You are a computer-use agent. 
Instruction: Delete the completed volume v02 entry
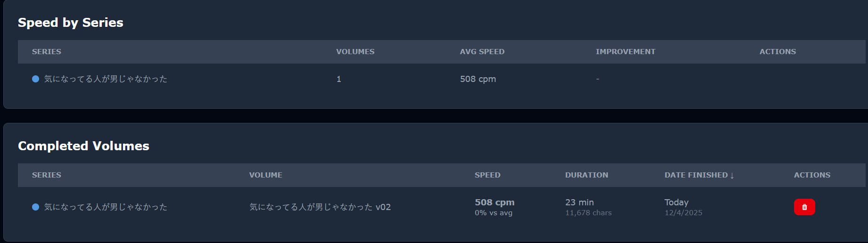(x=804, y=207)
